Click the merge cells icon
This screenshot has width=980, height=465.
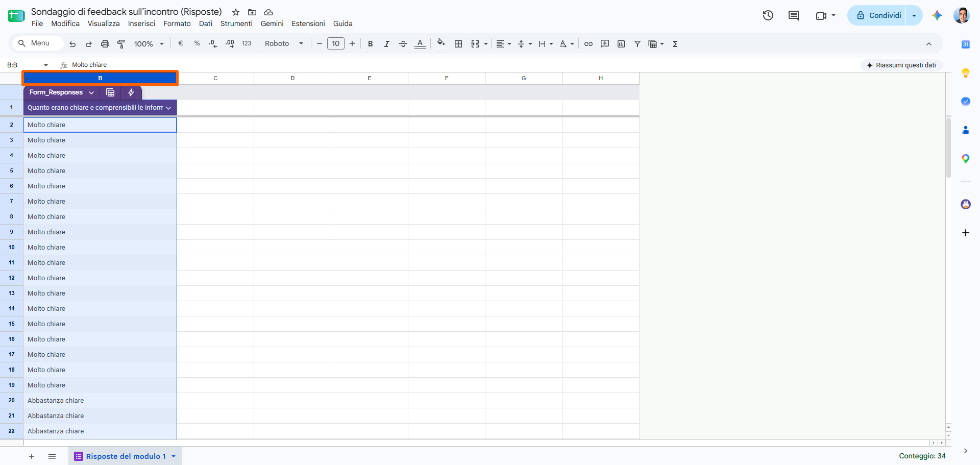point(475,44)
